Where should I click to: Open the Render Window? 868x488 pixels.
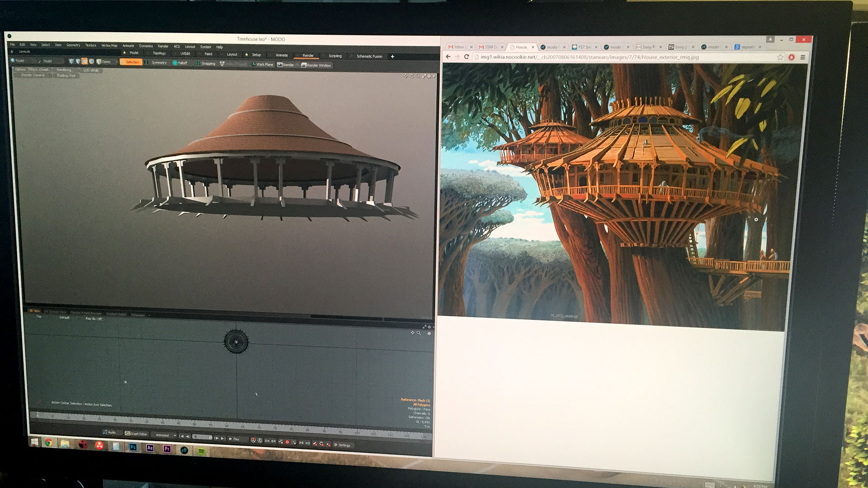click(316, 65)
